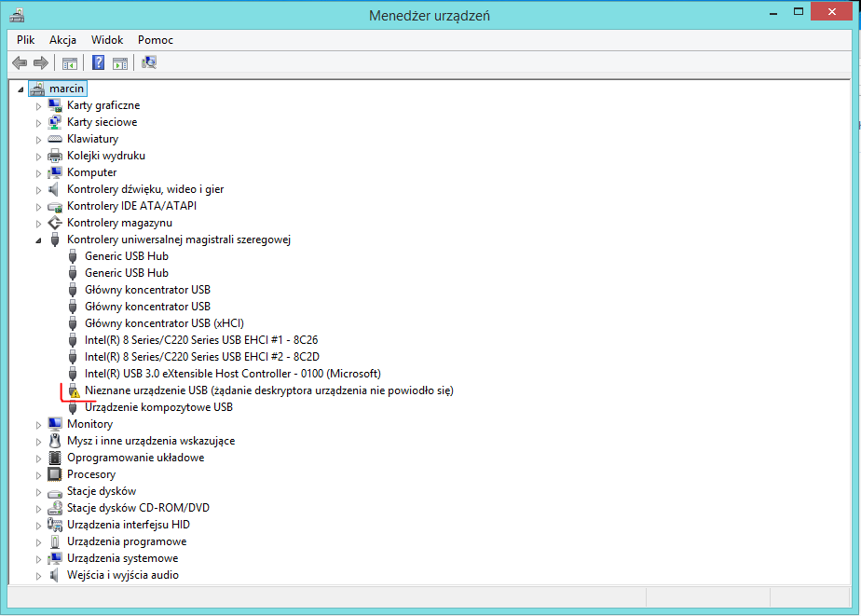The image size is (861, 616).
Task: Expand the Karty sieciowe category
Action: coord(38,123)
